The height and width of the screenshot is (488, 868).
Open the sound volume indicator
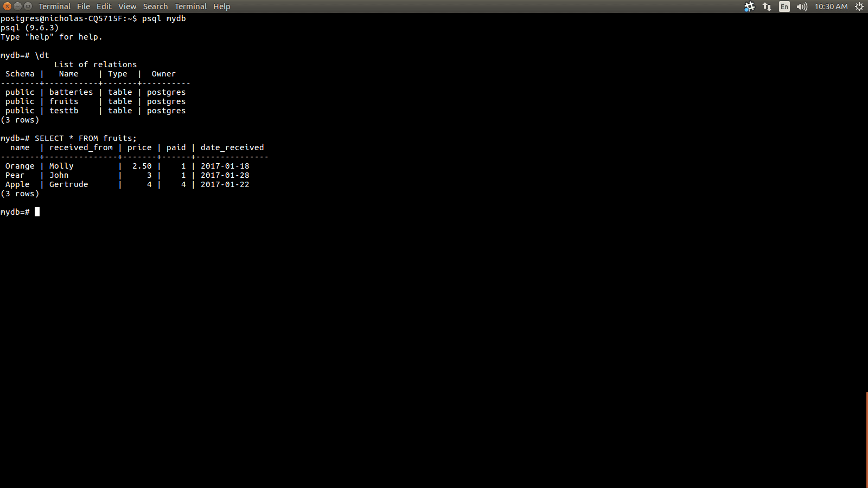click(x=802, y=7)
